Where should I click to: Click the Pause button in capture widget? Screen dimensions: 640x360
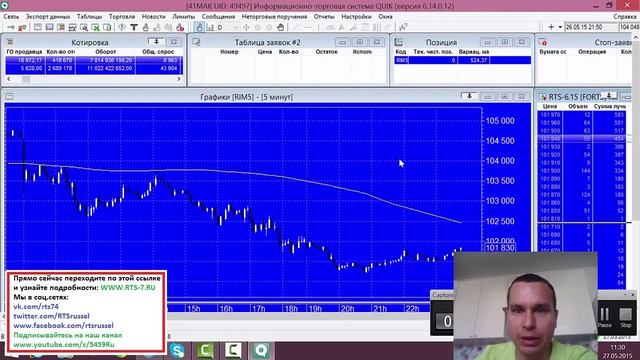point(604,318)
